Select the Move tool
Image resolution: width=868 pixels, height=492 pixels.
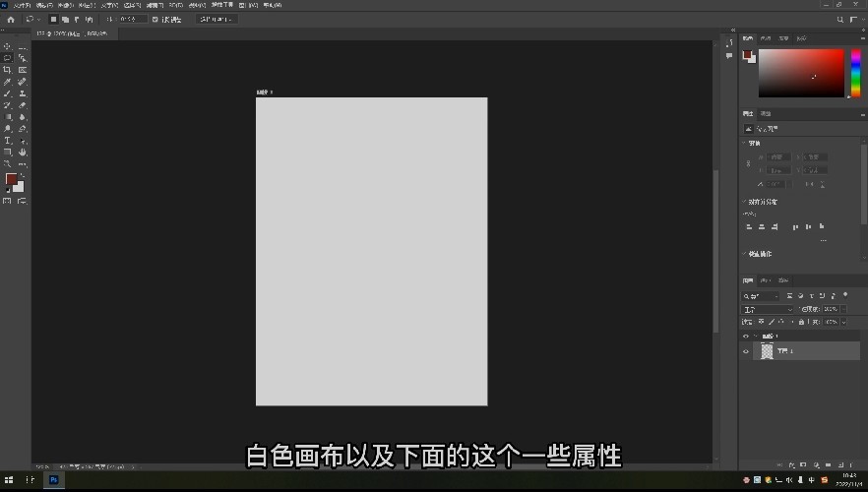tap(7, 46)
